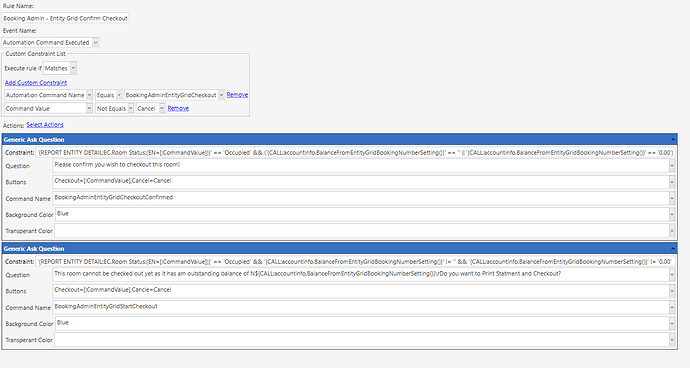Edit question 'Please confirm you wish to checkout'
The width and height of the screenshot is (690, 368).
point(360,166)
